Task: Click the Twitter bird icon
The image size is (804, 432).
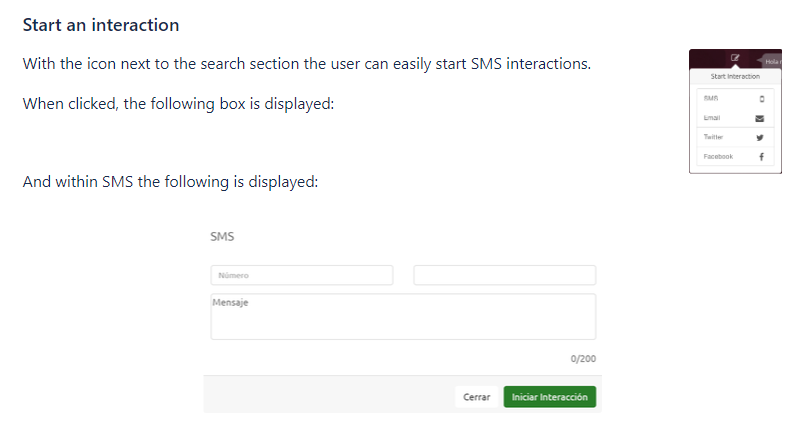Action: [x=760, y=138]
